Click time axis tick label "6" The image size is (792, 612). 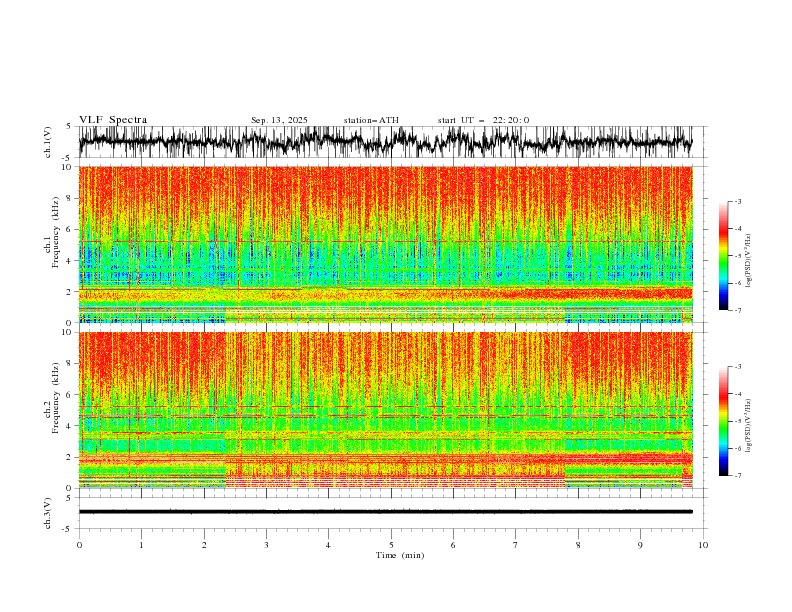coord(453,545)
